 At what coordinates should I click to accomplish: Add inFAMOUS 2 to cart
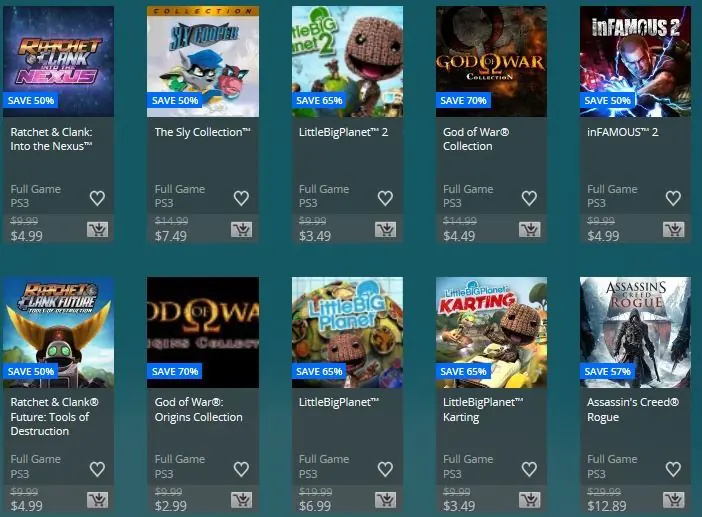tap(674, 230)
